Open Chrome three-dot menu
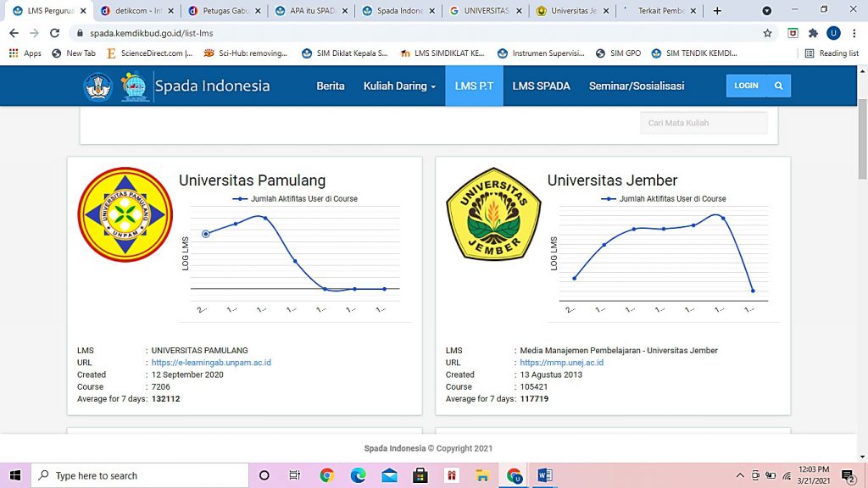 (854, 33)
